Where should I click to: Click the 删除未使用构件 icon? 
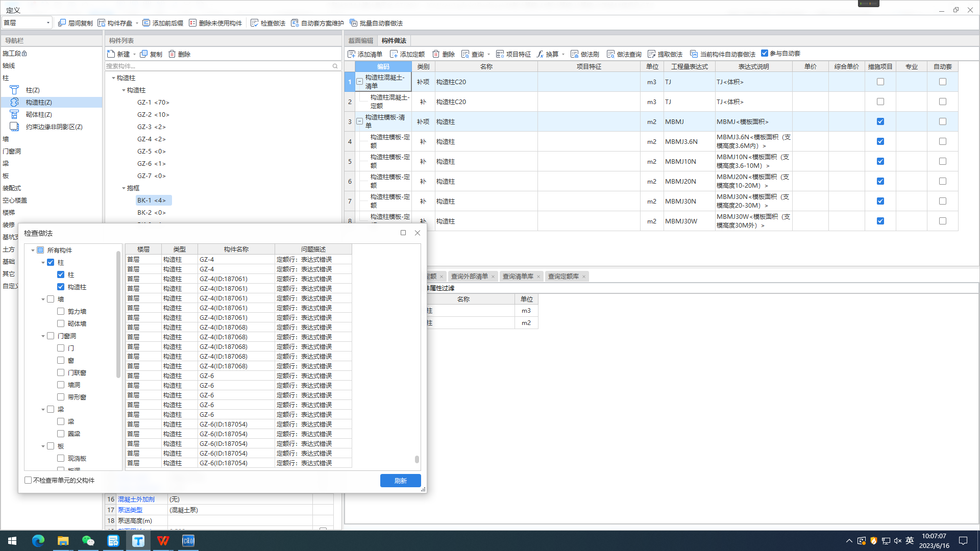(192, 23)
